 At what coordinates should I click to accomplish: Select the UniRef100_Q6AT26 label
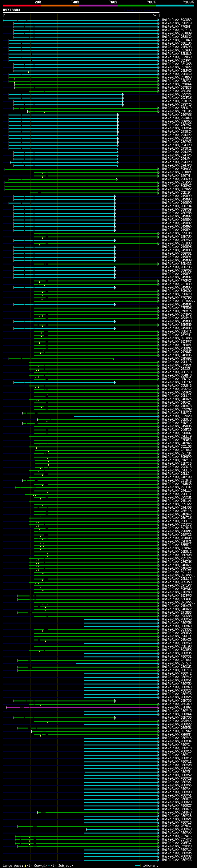tap(177, 518)
